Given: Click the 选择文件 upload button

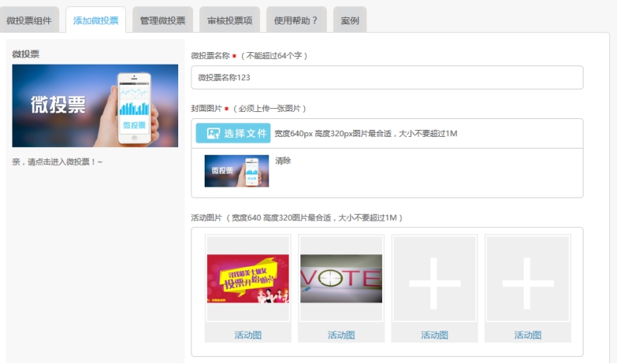Looking at the screenshot, I should [x=233, y=133].
